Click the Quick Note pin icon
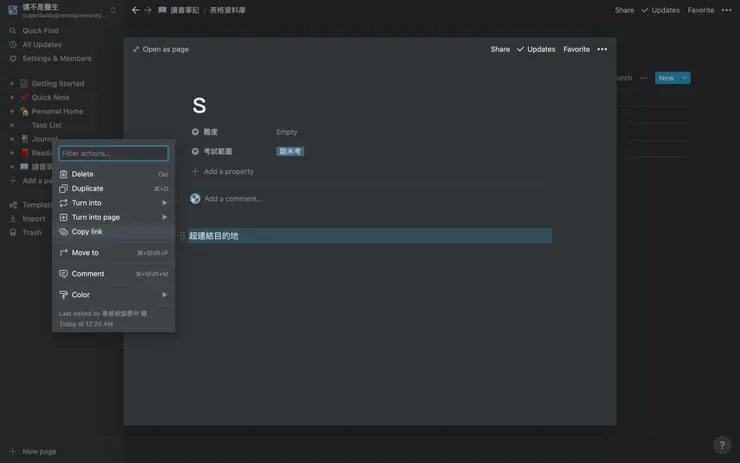The width and height of the screenshot is (740, 463). 25,97
